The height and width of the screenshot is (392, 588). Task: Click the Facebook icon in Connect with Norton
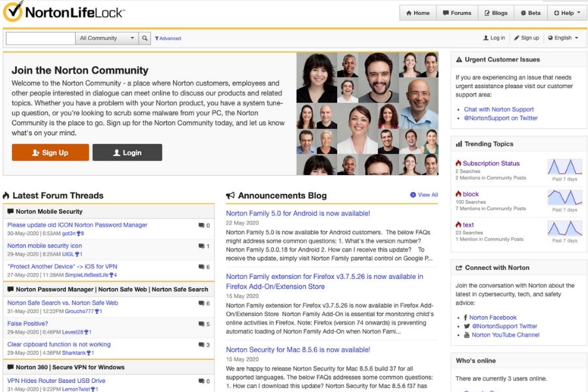465,318
